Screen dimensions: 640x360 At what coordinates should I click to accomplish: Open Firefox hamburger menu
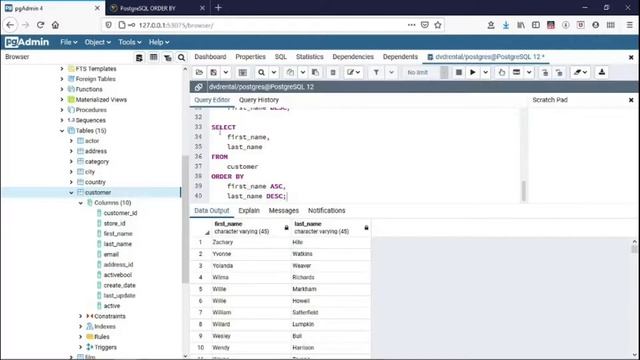point(630,25)
